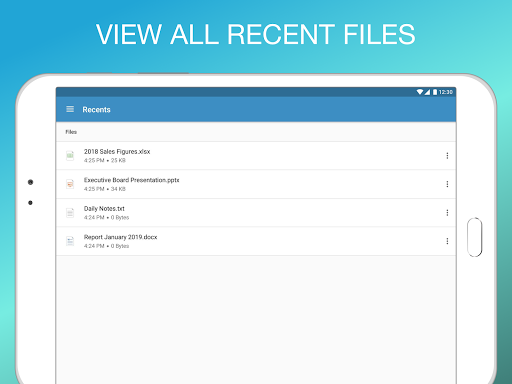Click the xlsx spreadsheet file icon

[x=70, y=156]
